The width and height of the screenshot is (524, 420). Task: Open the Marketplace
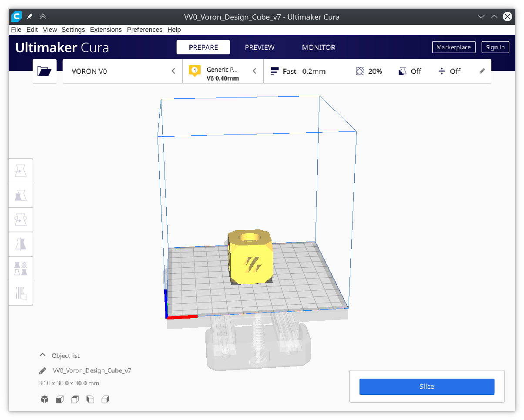tap(453, 47)
